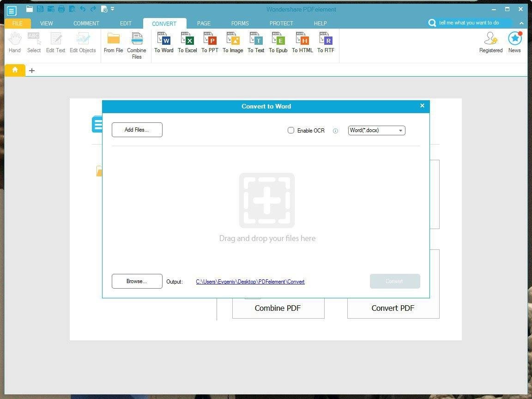Activate the Edit Objects tool
This screenshot has height=399, width=532.
pyautogui.click(x=83, y=43)
